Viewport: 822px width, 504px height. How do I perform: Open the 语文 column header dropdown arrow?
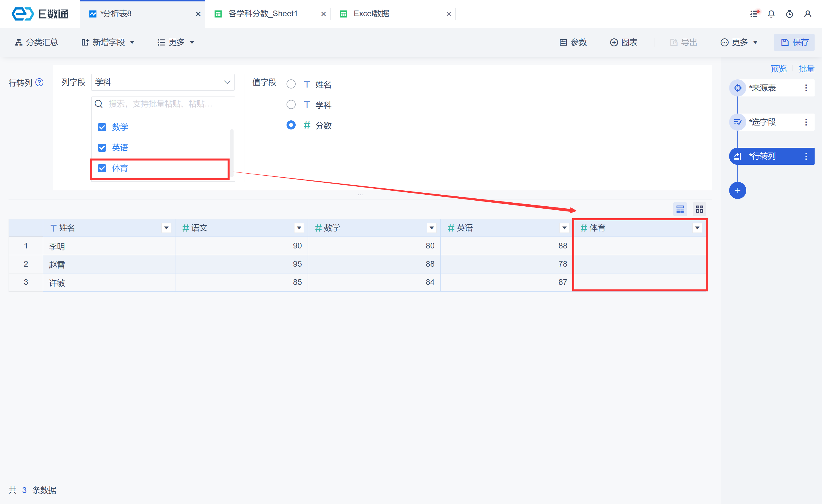click(x=299, y=228)
